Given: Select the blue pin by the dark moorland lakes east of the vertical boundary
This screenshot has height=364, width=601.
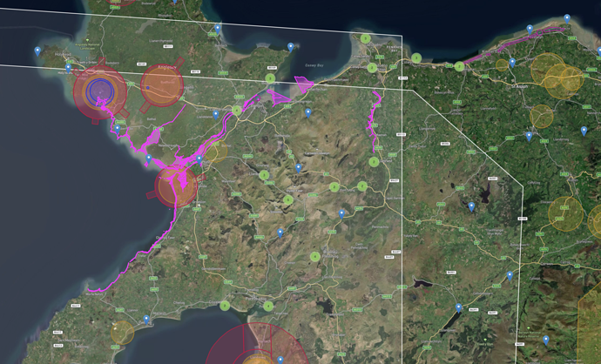Looking at the screenshot, I should tap(472, 207).
